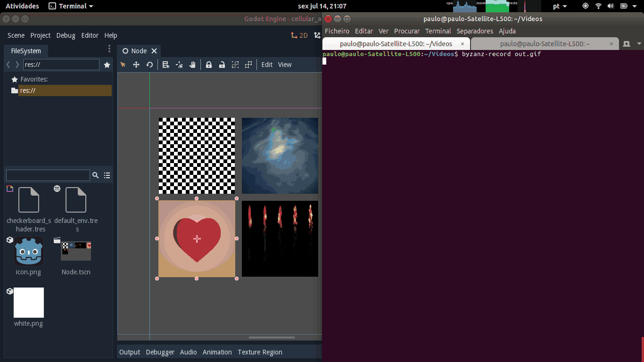Open the pt keyboard layout dropdown
The width and height of the screenshot is (644, 362).
click(560, 6)
